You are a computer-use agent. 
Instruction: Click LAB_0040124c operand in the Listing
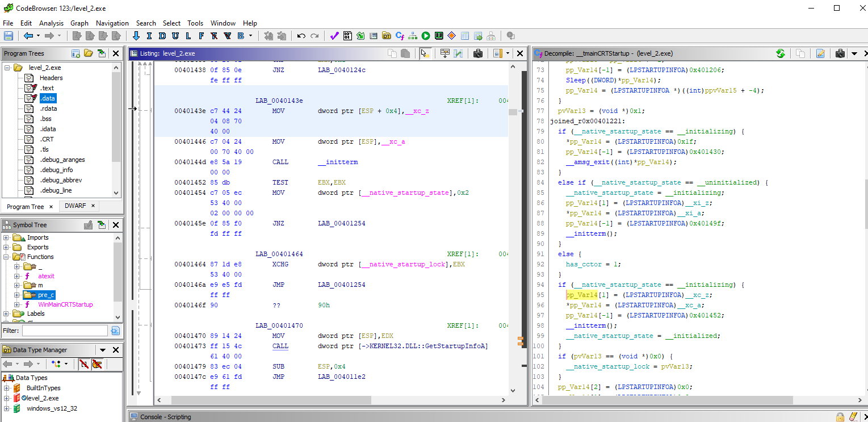tap(342, 70)
